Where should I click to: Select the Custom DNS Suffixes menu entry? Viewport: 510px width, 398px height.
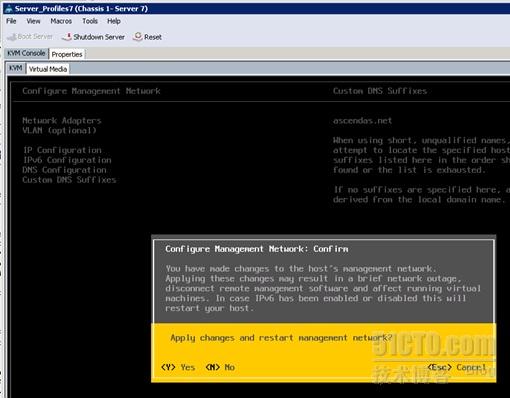[69, 180]
